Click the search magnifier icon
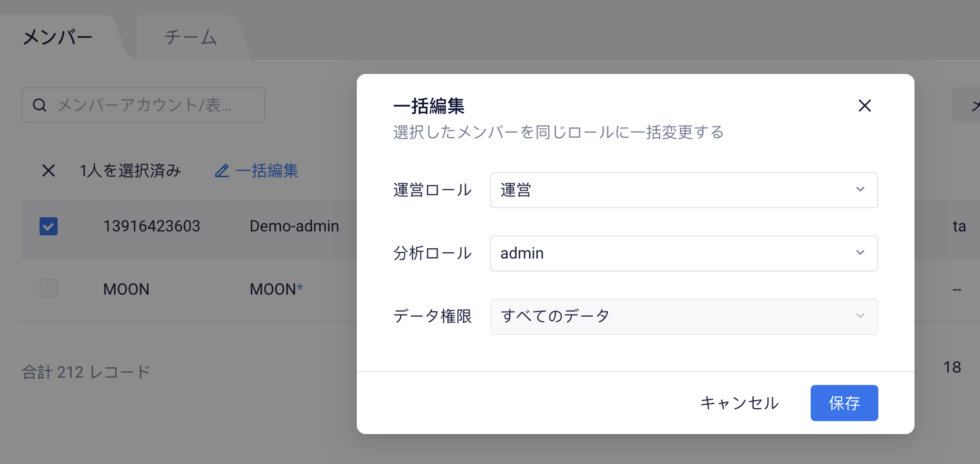980x464 pixels. pos(40,105)
